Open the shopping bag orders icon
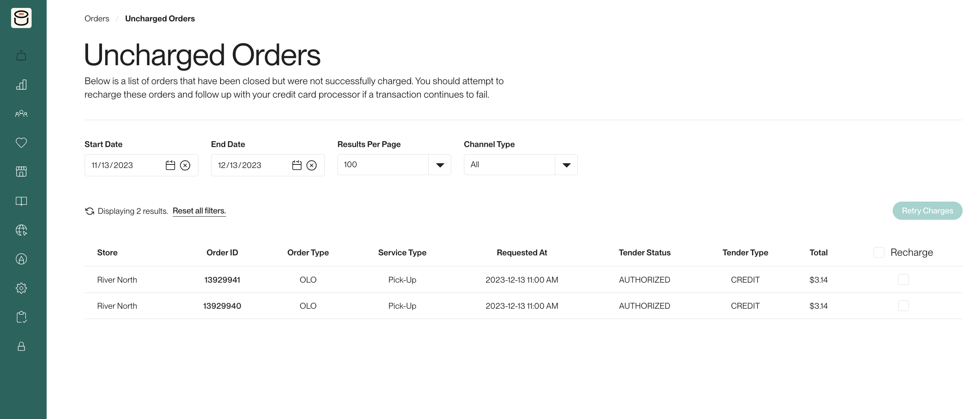Screen dimensions: 980x419 point(21,56)
